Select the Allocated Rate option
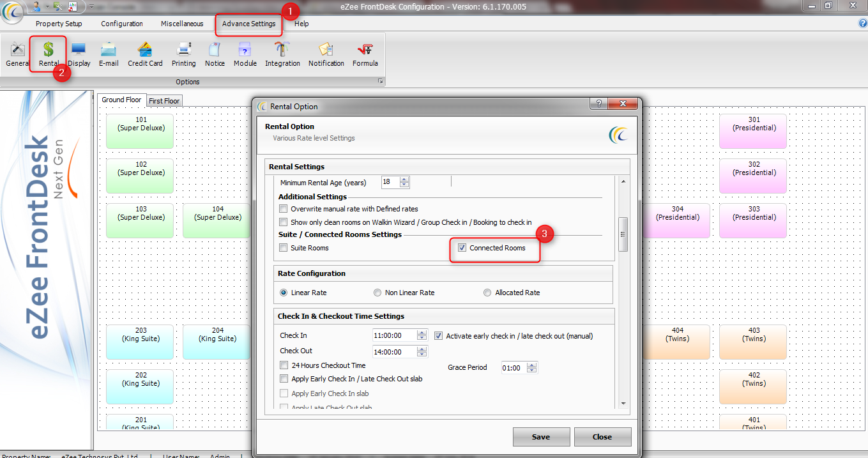The height and width of the screenshot is (458, 868). pyautogui.click(x=488, y=293)
